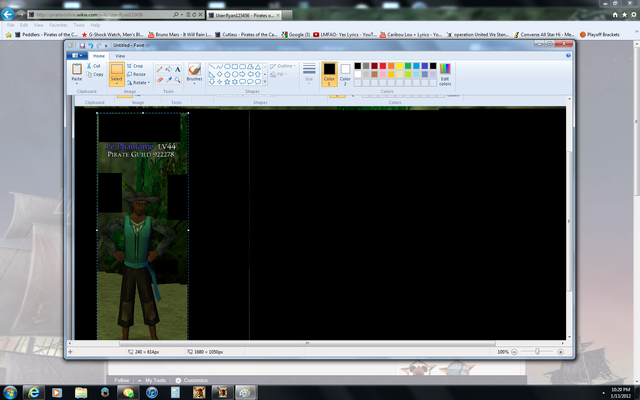Screen dimensions: 640x400
Task: Click the Brushes tool icon
Action: [x=194, y=69]
